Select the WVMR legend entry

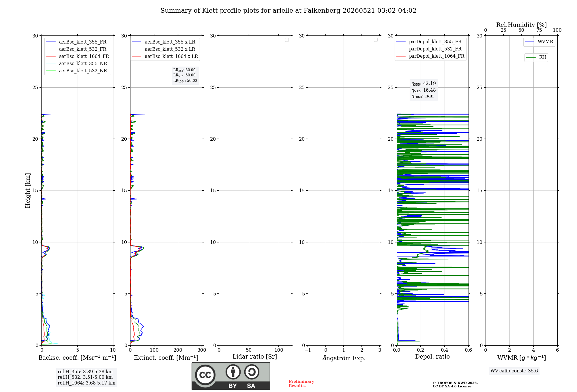tap(539, 42)
